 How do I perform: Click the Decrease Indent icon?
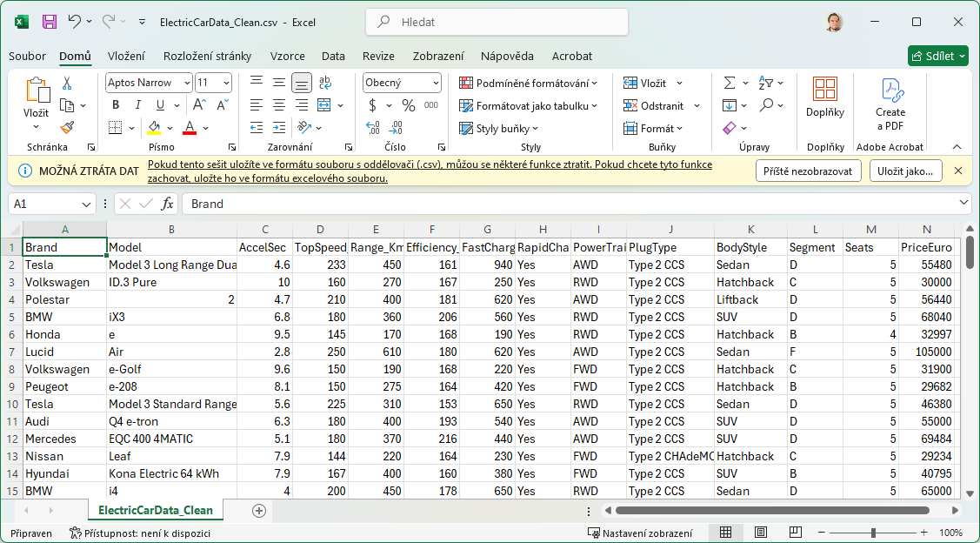pyautogui.click(x=257, y=128)
